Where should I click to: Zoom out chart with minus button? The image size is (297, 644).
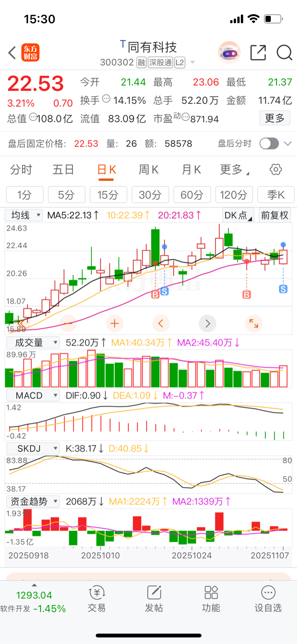[x=68, y=323]
